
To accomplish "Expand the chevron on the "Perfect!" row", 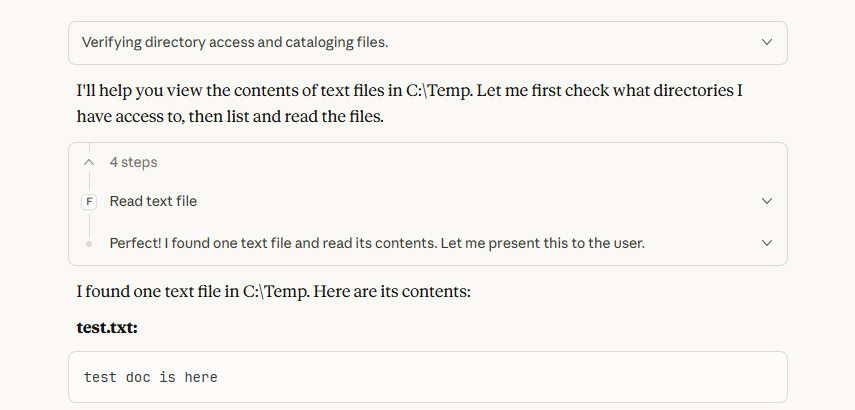I will pyautogui.click(x=767, y=243).
